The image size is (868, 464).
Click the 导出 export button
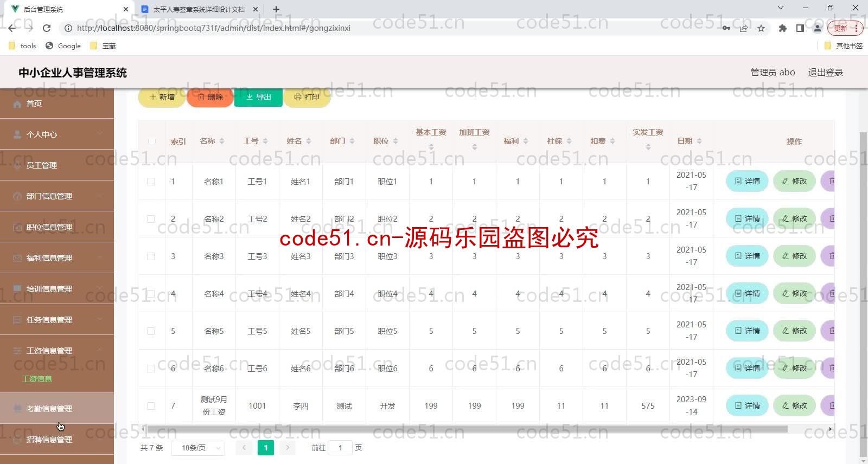coord(258,97)
